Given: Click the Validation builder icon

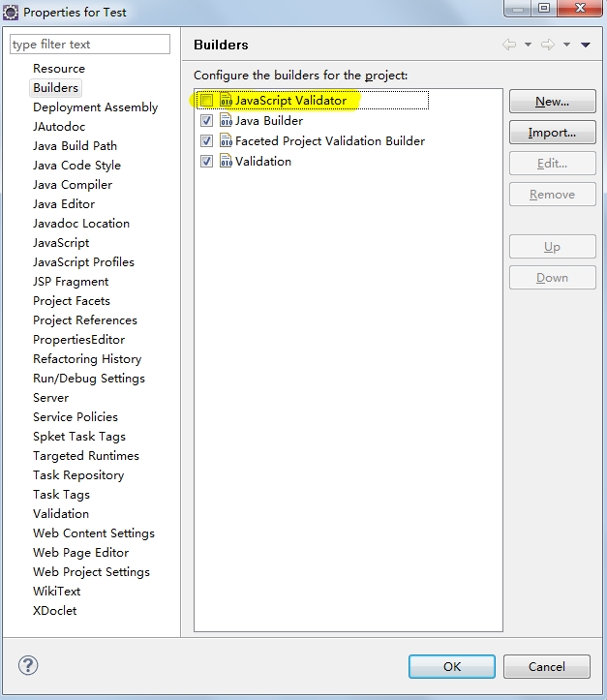Looking at the screenshot, I should (x=227, y=161).
